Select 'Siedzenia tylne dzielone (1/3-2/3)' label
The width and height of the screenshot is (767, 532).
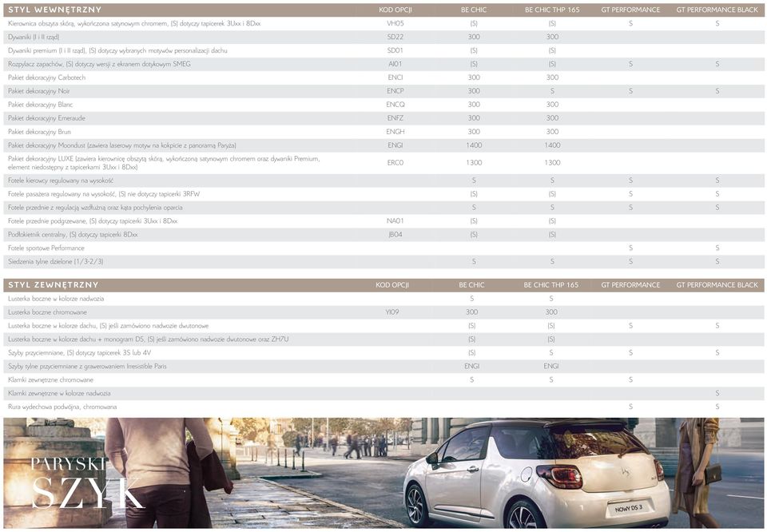55,261
